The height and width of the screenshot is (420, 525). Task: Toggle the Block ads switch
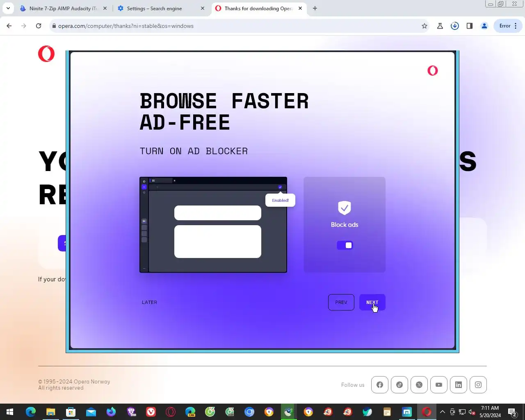tap(345, 245)
